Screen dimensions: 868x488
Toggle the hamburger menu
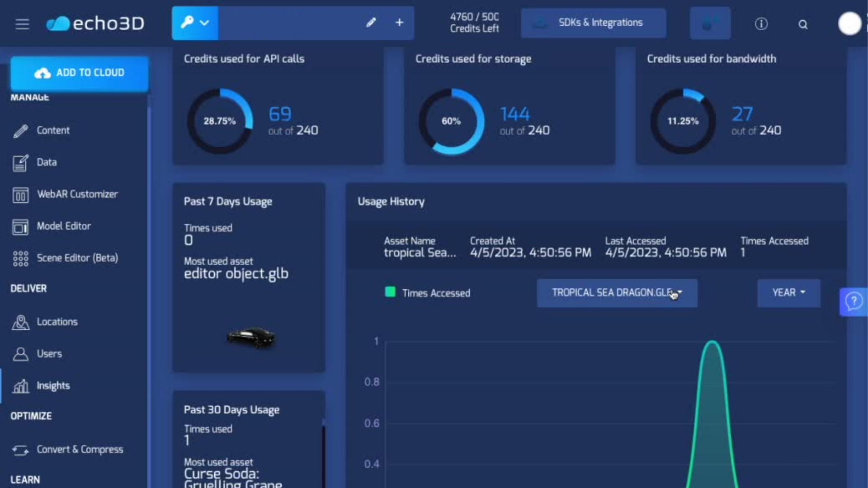click(22, 24)
